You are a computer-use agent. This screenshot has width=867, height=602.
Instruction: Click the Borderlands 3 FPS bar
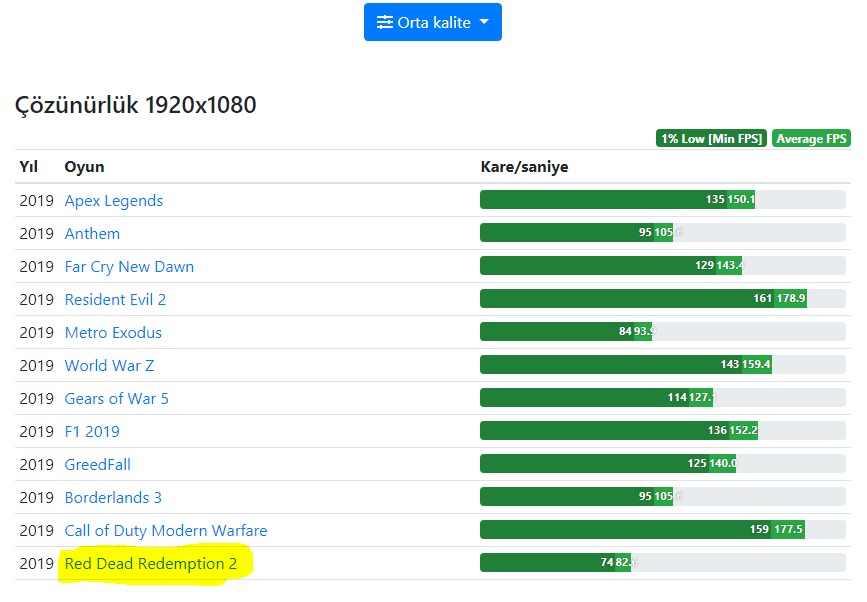coord(662,496)
